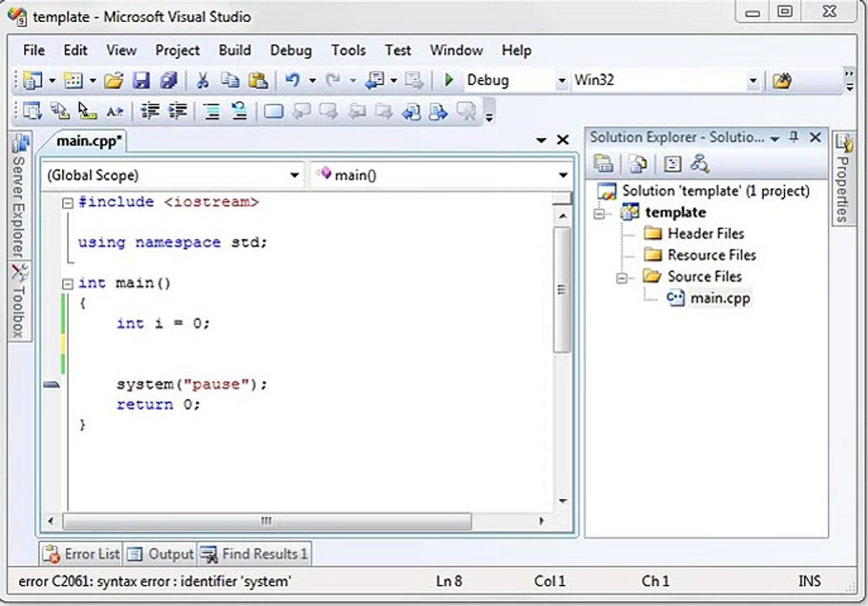Click the Uncomment Selected Lines icon
868x606 pixels.
pyautogui.click(x=239, y=111)
